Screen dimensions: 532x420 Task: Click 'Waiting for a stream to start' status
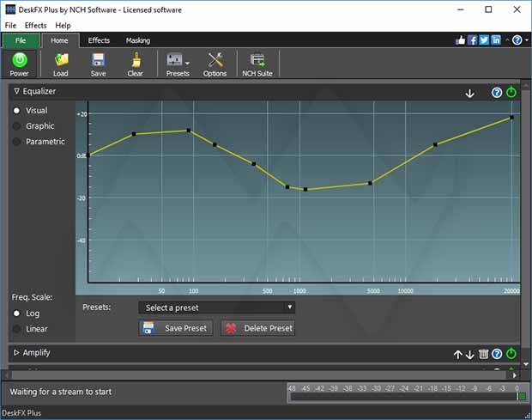[x=61, y=392]
